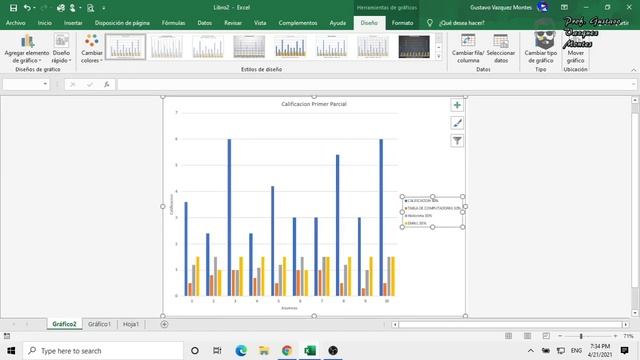Apply the dark background chart style
Viewport: 640px width, 360px height.
tap(414, 47)
